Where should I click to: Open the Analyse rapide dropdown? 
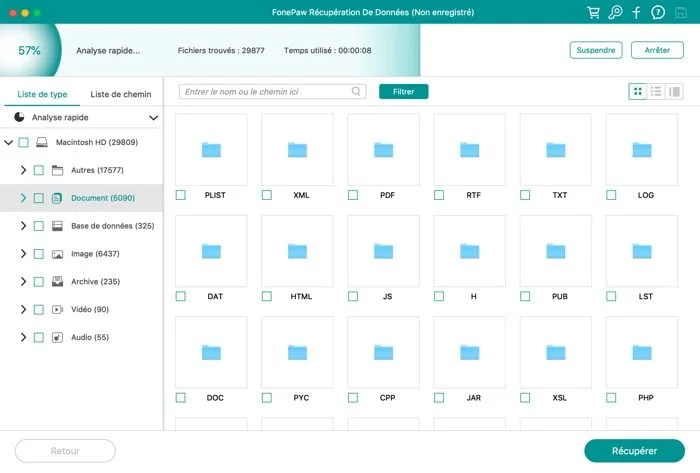pos(154,118)
